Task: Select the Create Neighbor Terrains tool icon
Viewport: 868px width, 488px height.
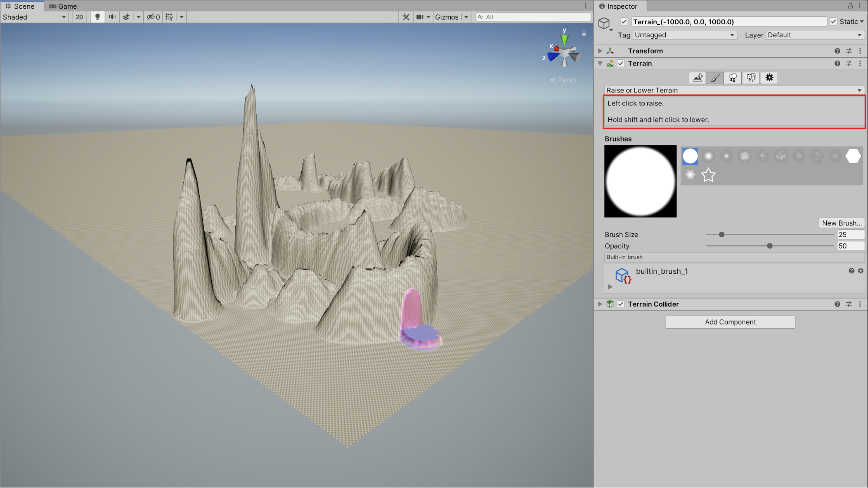Action: [697, 78]
